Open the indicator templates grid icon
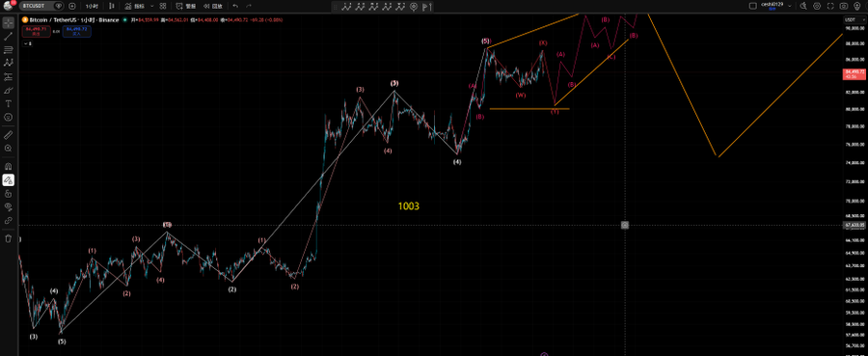 (162, 6)
